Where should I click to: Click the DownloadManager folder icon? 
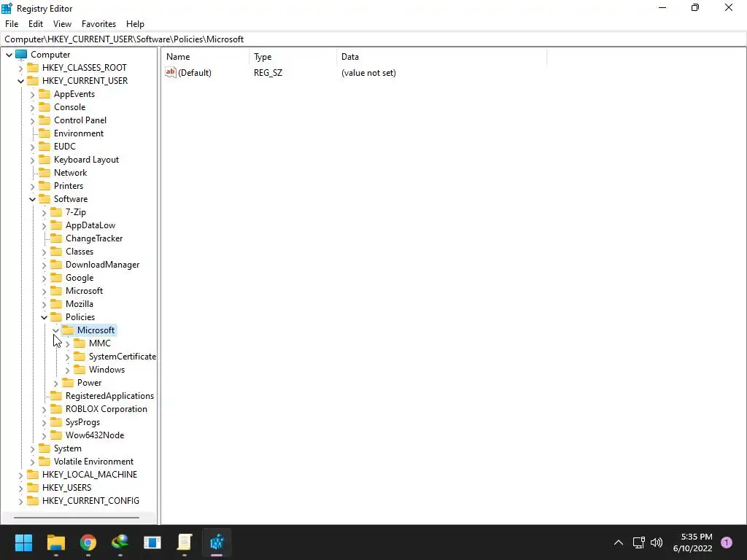tap(56, 264)
